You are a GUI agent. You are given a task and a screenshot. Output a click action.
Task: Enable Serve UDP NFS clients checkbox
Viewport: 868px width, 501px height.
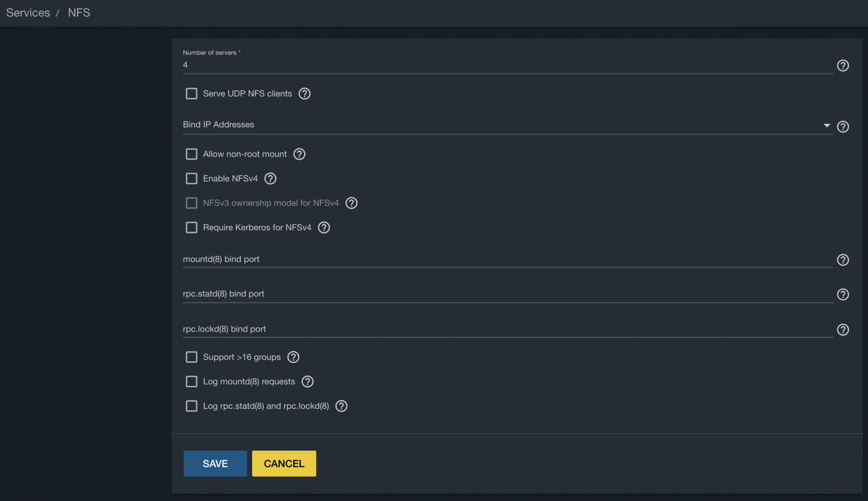[192, 94]
